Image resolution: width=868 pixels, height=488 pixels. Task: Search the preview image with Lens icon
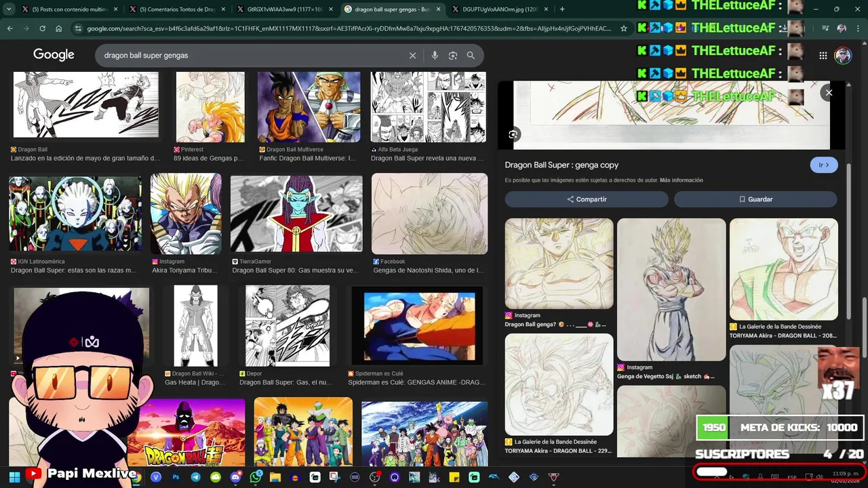[513, 134]
